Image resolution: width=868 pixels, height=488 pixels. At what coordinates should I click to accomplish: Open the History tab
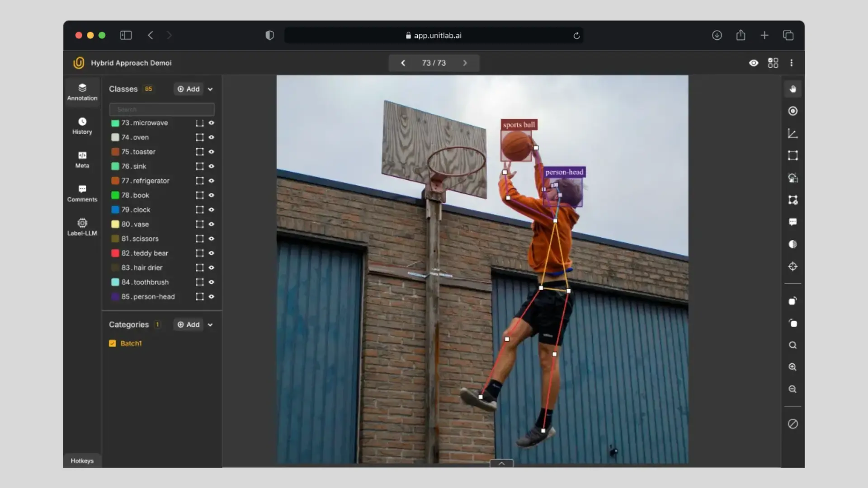[82, 126]
